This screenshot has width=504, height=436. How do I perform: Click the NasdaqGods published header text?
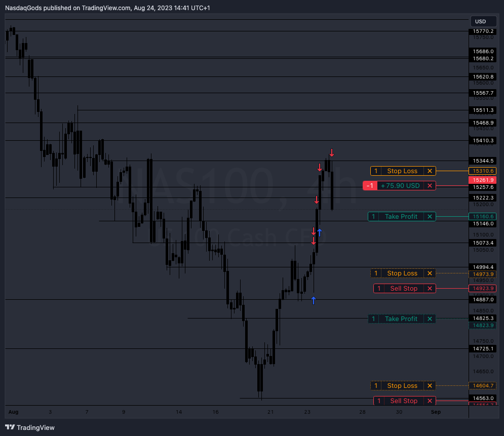coord(107,8)
